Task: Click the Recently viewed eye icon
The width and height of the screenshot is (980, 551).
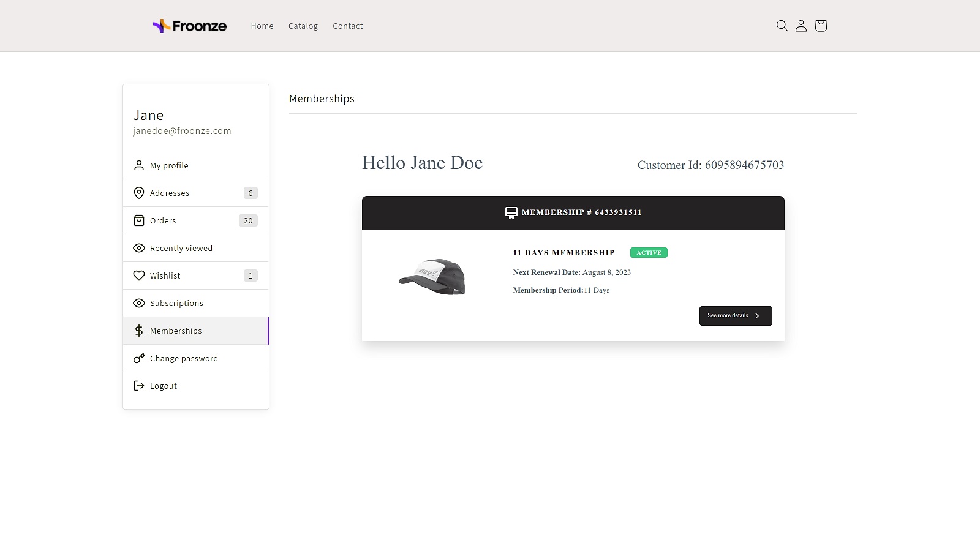Action: click(x=139, y=248)
